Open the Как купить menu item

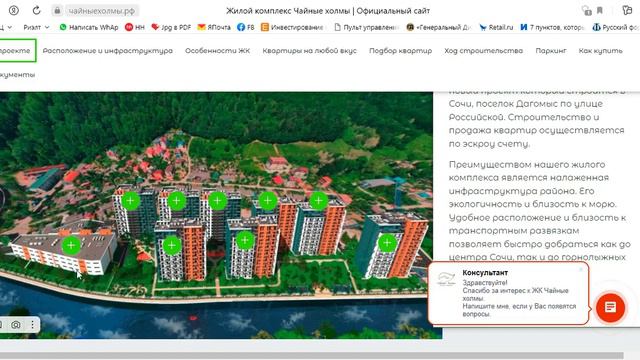600,51
